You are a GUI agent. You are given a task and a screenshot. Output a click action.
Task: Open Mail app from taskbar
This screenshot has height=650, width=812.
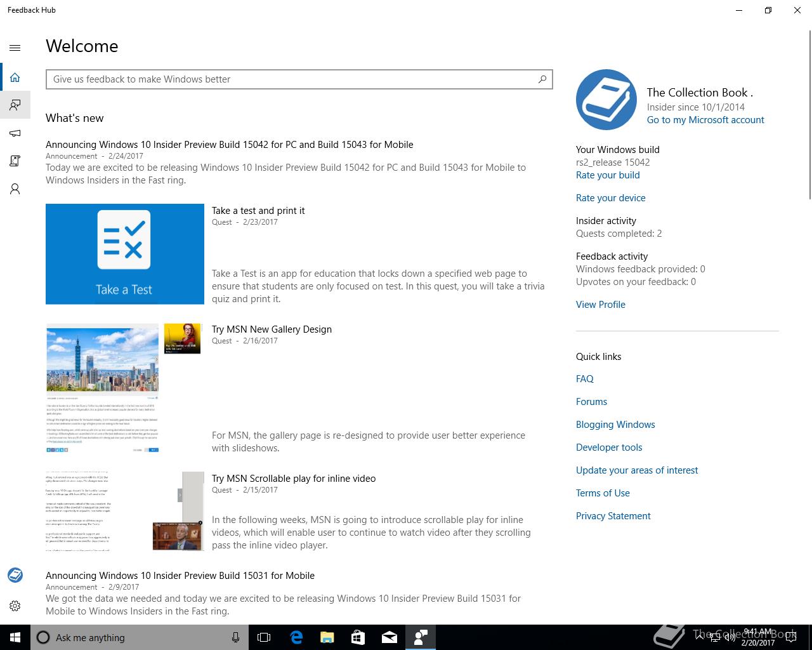pos(390,637)
